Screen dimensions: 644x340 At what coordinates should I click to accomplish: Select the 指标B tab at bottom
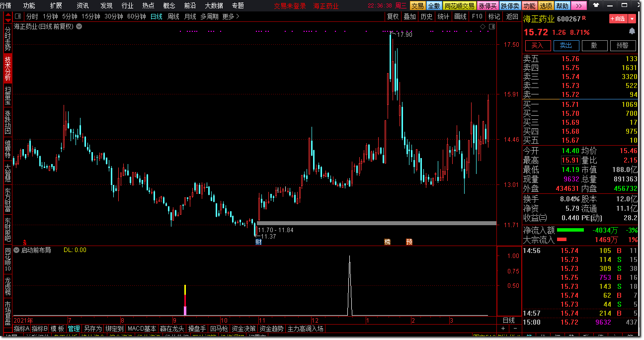point(39,329)
